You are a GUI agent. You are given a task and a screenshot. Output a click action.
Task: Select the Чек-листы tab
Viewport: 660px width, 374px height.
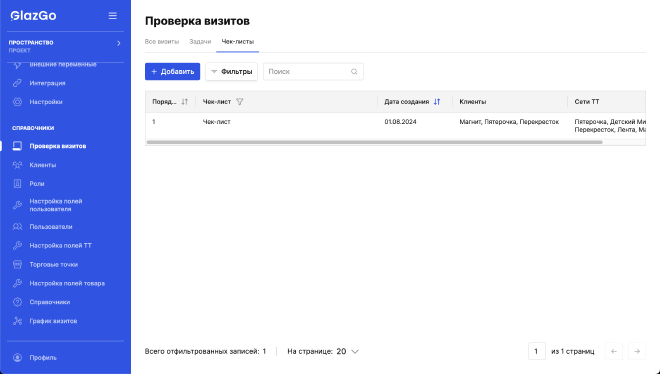point(237,42)
